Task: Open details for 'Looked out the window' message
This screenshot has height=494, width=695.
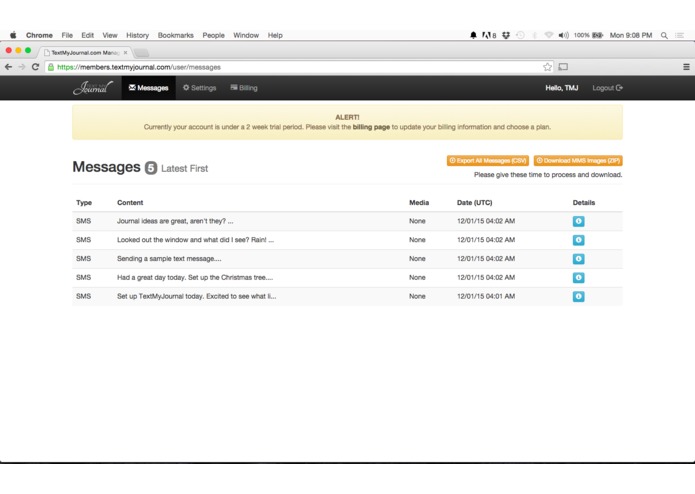Action: coord(578,240)
